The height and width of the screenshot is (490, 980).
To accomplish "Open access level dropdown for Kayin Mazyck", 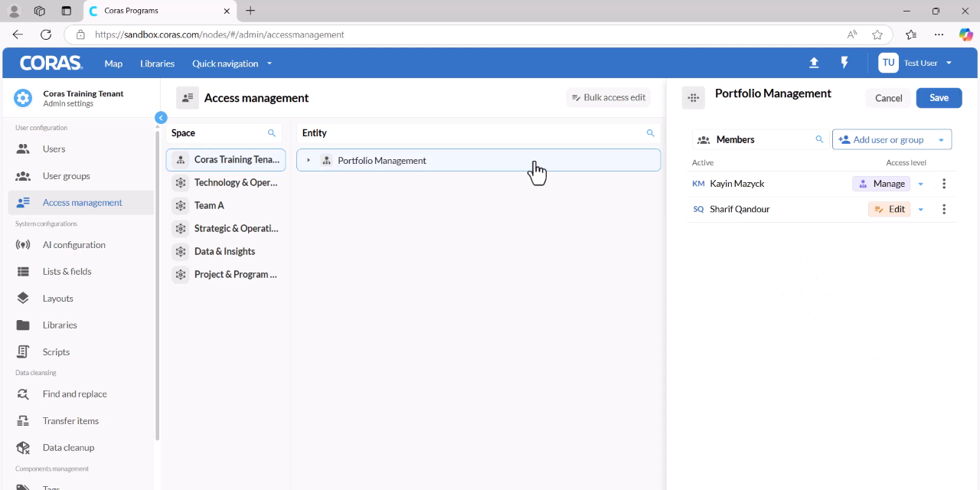I will [921, 184].
